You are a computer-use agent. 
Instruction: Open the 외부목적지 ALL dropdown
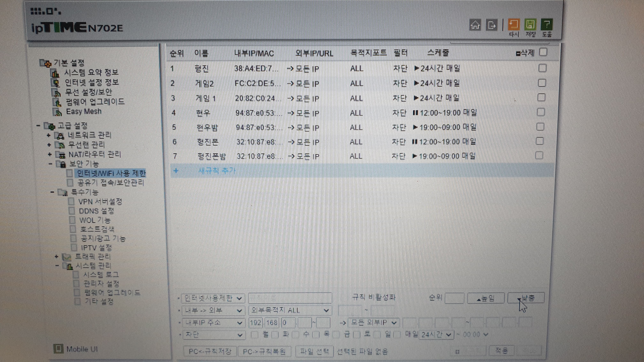290,310
